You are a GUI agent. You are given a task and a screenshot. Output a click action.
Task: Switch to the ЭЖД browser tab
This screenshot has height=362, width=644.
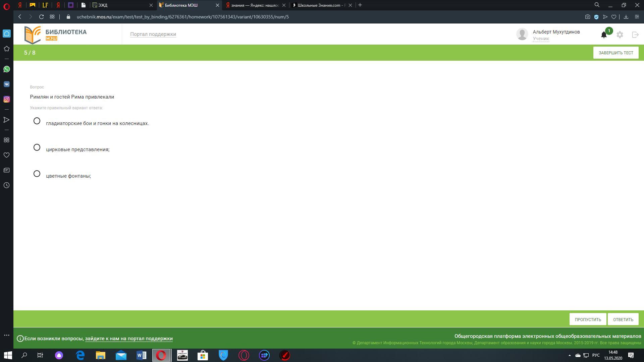pos(121,5)
